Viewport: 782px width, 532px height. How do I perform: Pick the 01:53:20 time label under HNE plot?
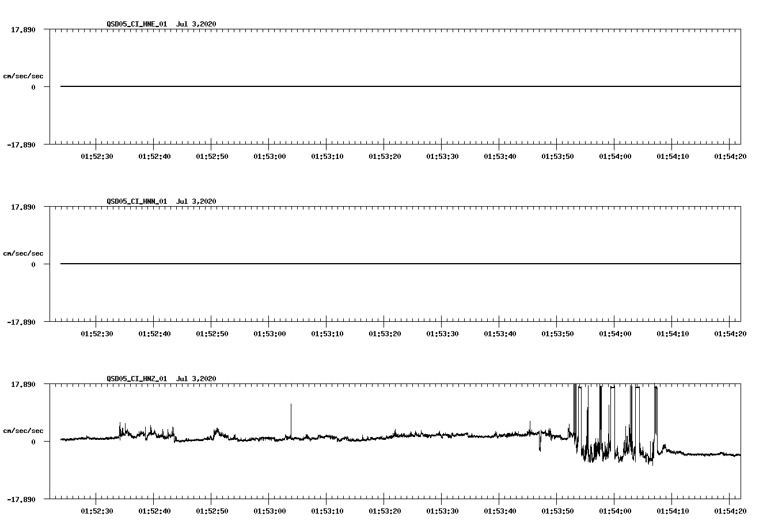click(x=385, y=156)
